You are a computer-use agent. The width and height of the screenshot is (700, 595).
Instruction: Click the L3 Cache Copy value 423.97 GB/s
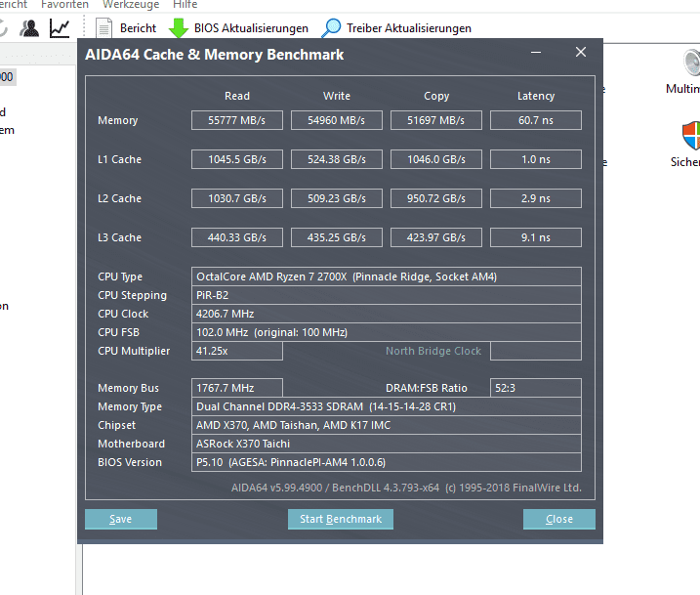coord(436,237)
